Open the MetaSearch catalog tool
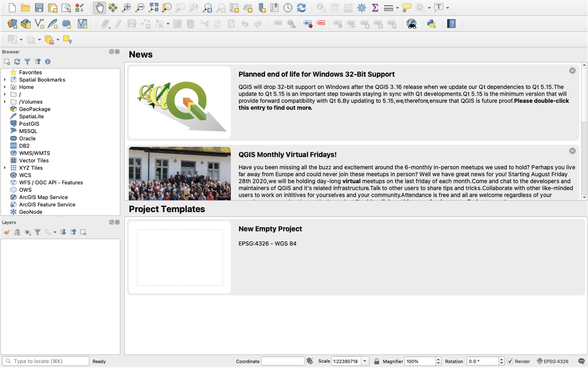The image size is (588, 368). [411, 23]
